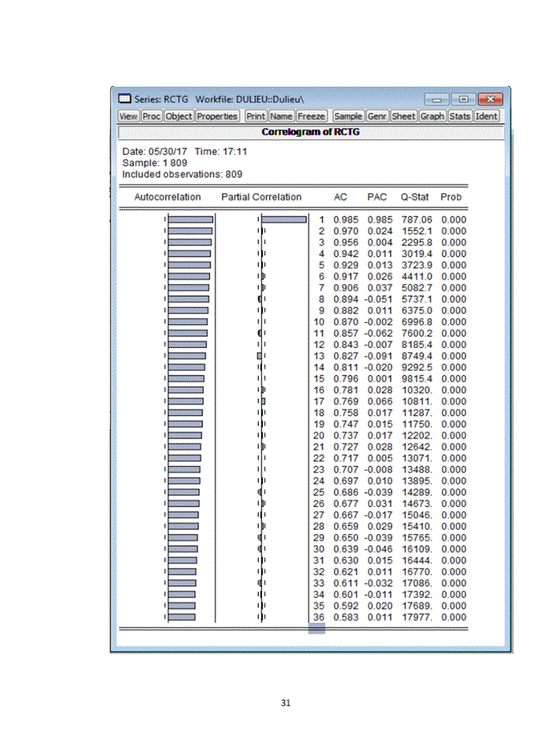
Task: Open the Proc menu button
Action: pyautogui.click(x=151, y=116)
